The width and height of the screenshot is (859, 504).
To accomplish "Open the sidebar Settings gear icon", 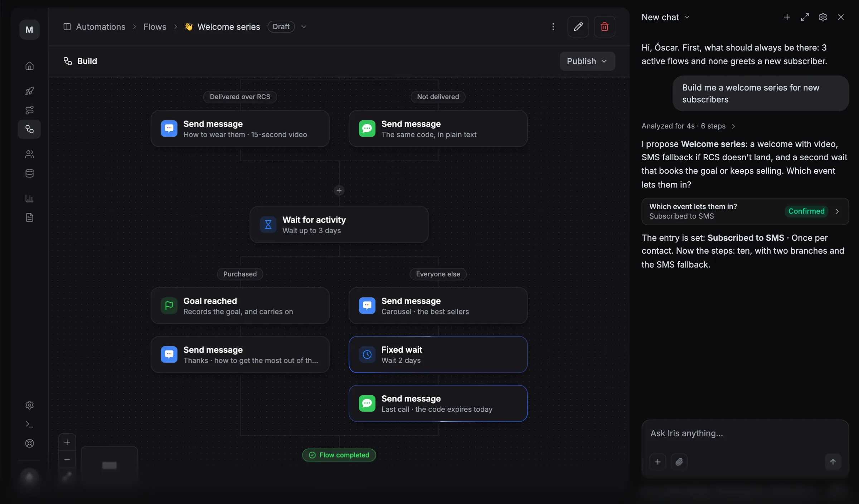I will tap(29, 405).
